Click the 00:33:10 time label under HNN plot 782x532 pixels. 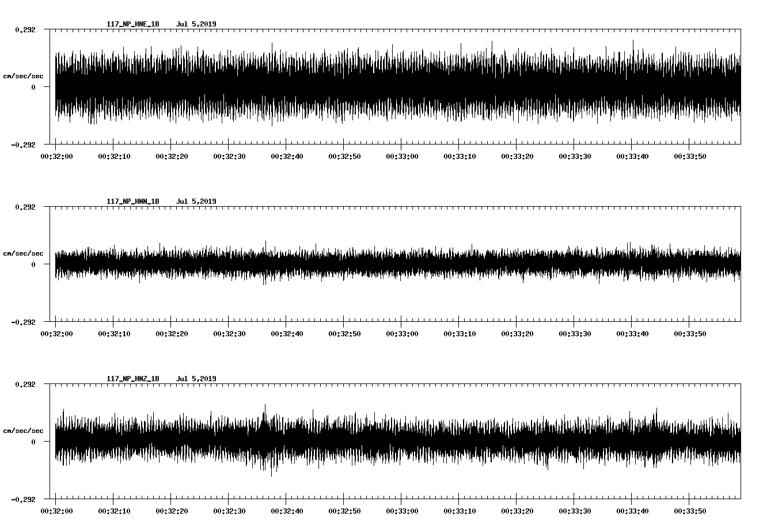click(460, 333)
